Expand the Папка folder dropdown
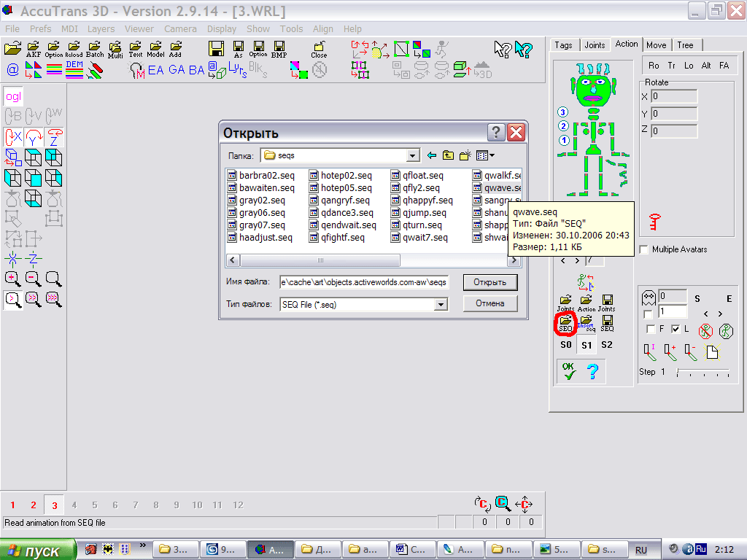This screenshot has width=747, height=560. point(413,156)
